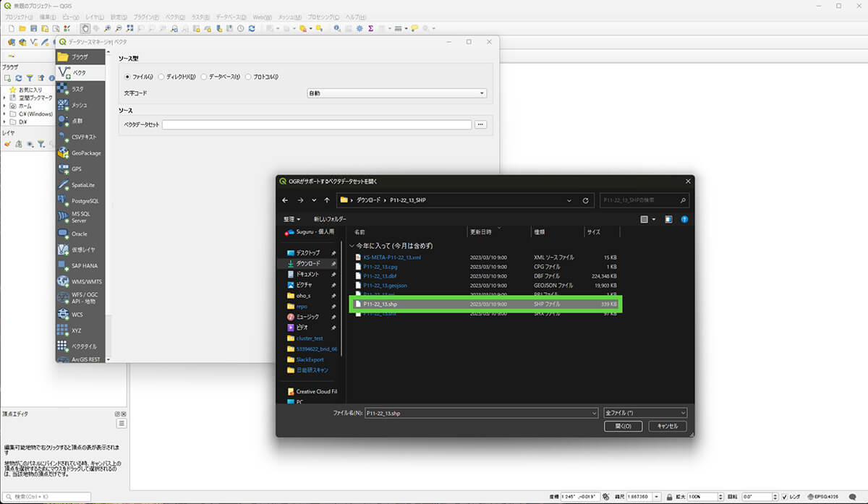Screen dimensions: 868x504
Task: Select the 仮想レイヤ source entry
Action: point(80,249)
